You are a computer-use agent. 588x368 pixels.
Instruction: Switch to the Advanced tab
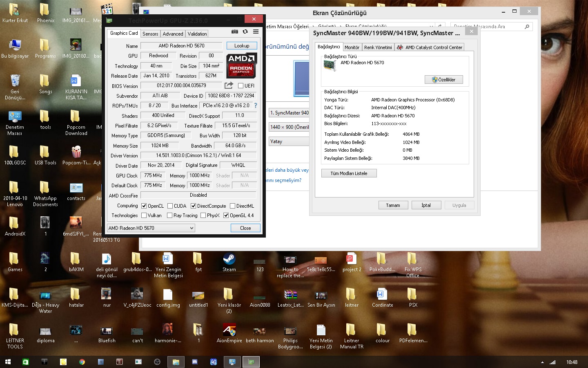coord(173,34)
